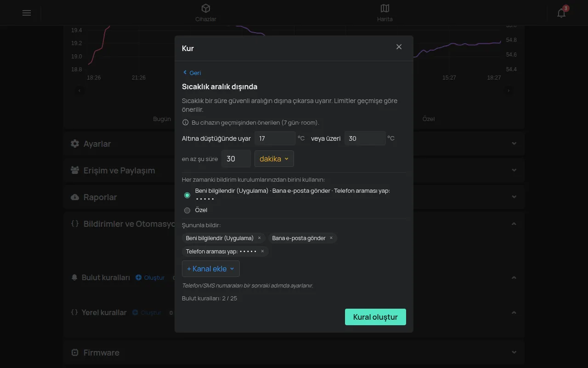The height and width of the screenshot is (368, 588).
Task: Click the upper temperature limit field
Action: pos(365,138)
